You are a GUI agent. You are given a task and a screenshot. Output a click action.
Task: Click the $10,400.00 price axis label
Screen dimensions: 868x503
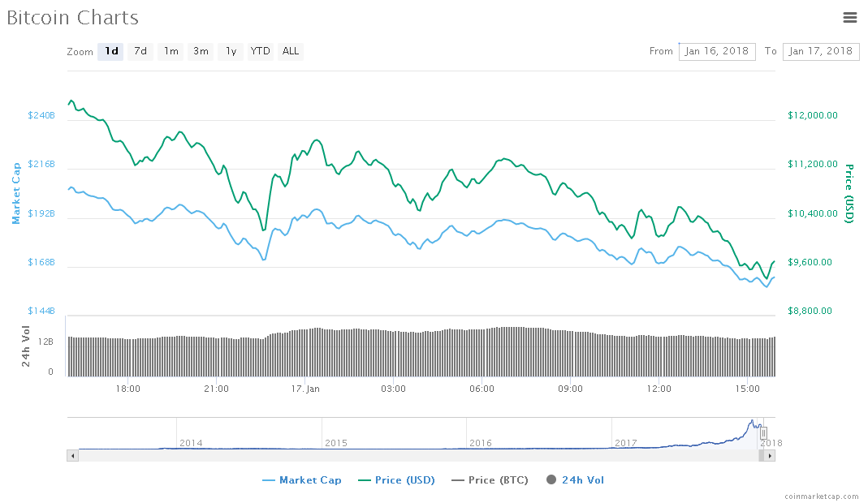click(813, 213)
